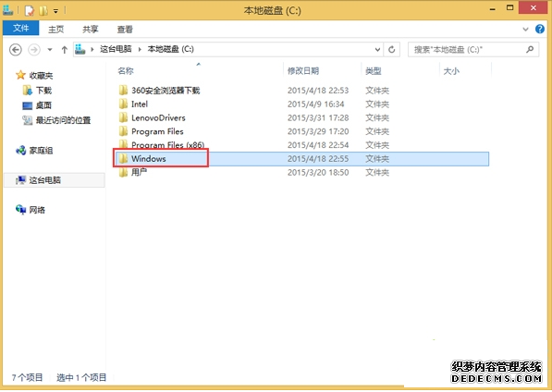The image size is (552, 392).
Task: Select the 用户 folder icon
Action: (x=123, y=172)
